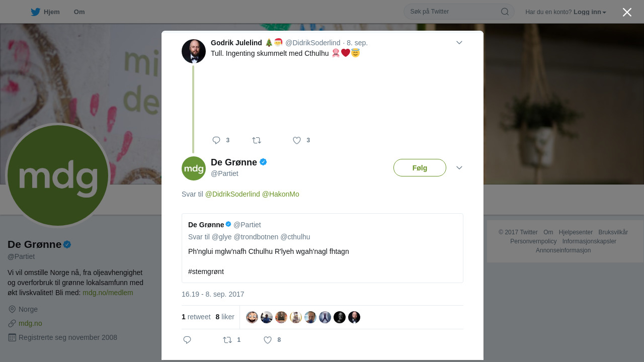Open the Logg inn dropdown
This screenshot has width=644, height=362.
point(590,12)
